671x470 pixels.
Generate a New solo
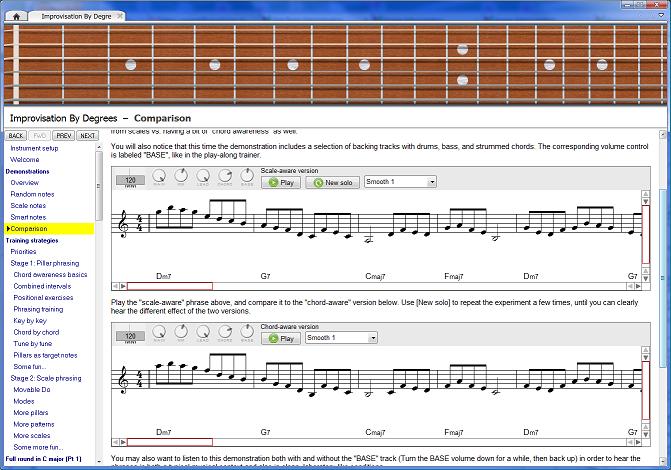click(x=333, y=182)
